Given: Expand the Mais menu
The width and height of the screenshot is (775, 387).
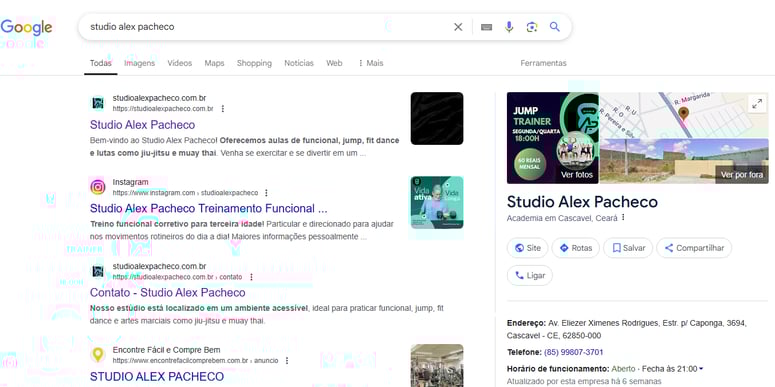Looking at the screenshot, I should (371, 63).
